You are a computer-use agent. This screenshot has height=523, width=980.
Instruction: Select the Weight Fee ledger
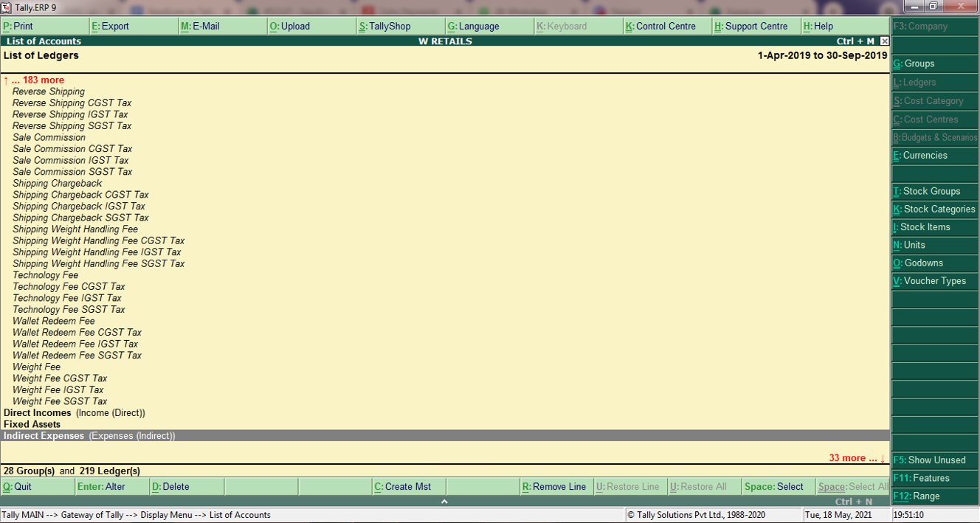point(36,367)
